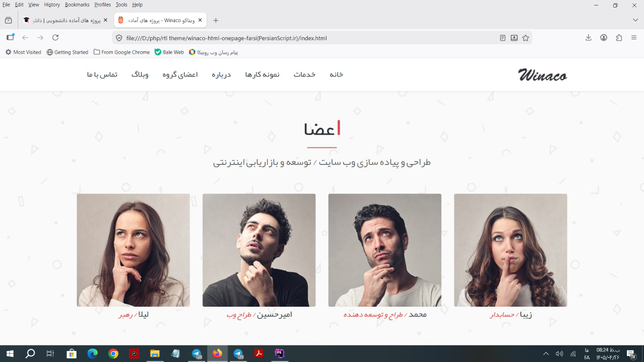Click the name text محمد / طراح و توسعه دهنده

(x=385, y=315)
